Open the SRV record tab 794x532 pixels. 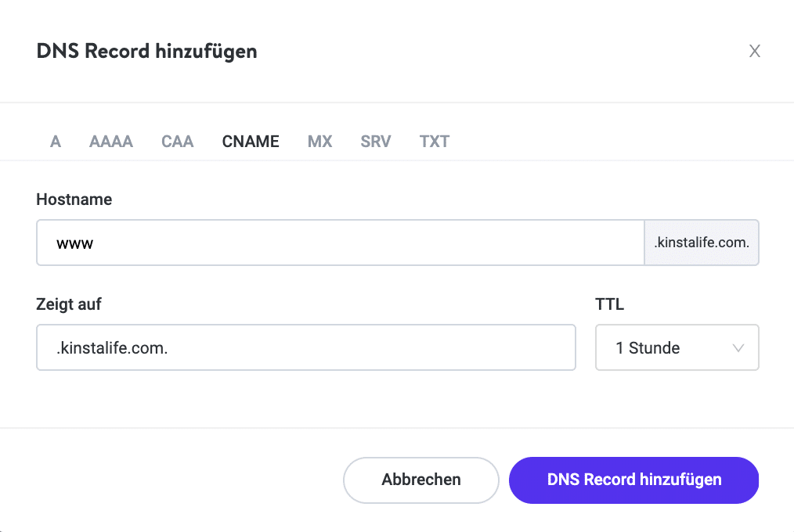pos(375,142)
